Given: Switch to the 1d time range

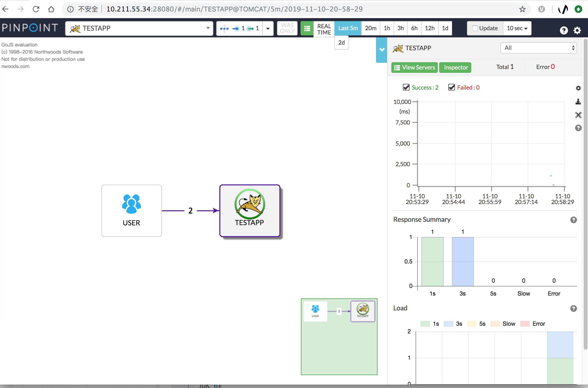Looking at the screenshot, I should tap(445, 28).
